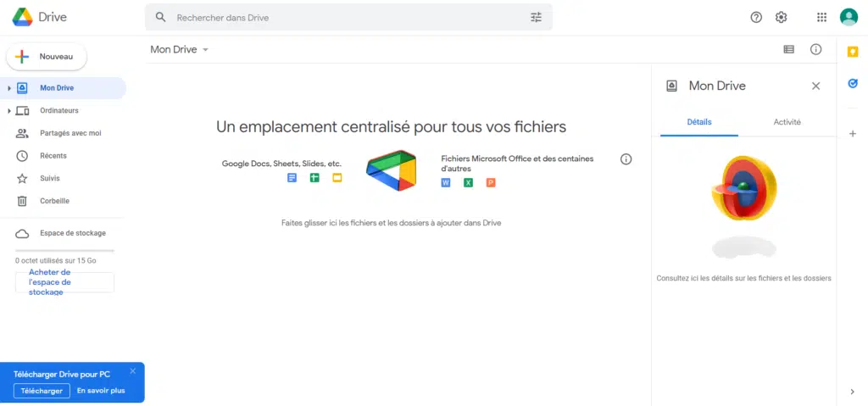Expand the Mon Drive tree arrow

click(x=8, y=88)
